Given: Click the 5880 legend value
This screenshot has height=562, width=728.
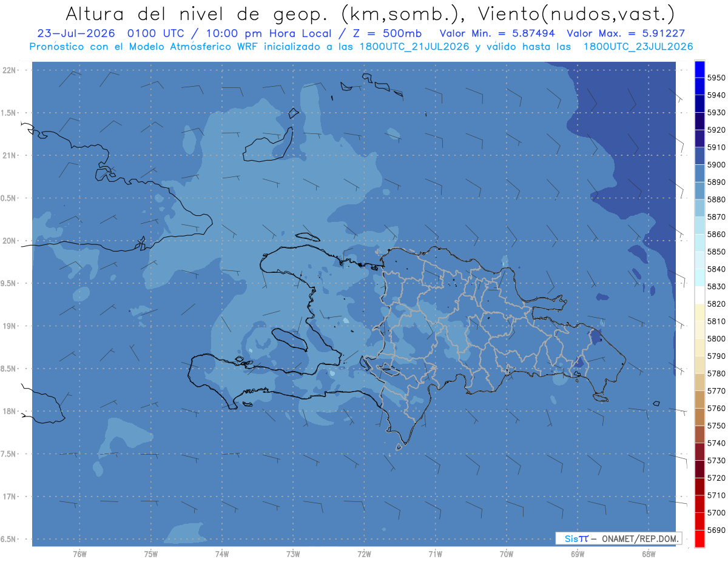Looking at the screenshot, I should coord(716,199).
